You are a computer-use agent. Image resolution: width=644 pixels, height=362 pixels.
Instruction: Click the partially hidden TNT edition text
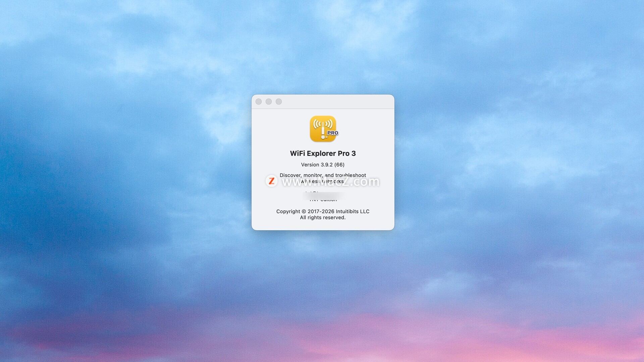pos(323,200)
